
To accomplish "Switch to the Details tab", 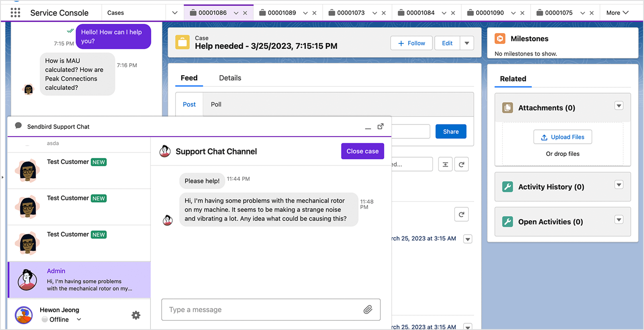I will coord(230,78).
